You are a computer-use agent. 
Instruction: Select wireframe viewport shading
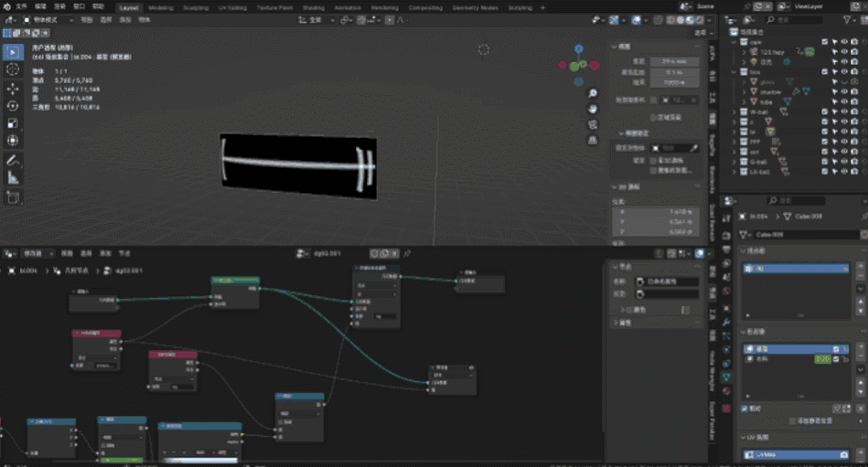671,20
